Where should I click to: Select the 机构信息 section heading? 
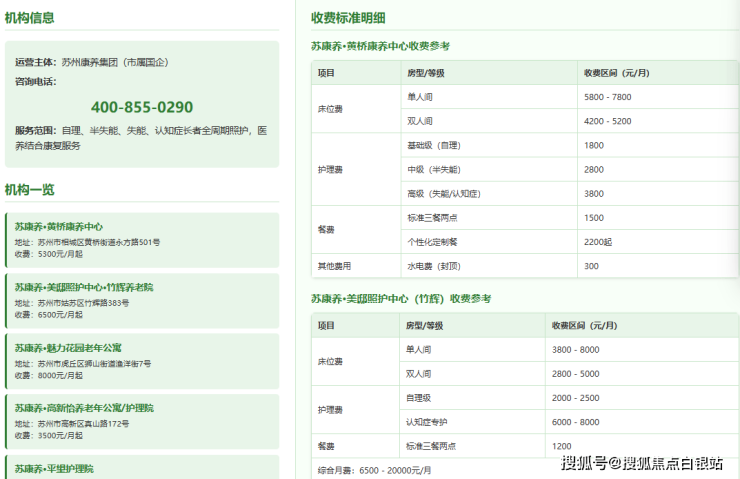point(29,18)
